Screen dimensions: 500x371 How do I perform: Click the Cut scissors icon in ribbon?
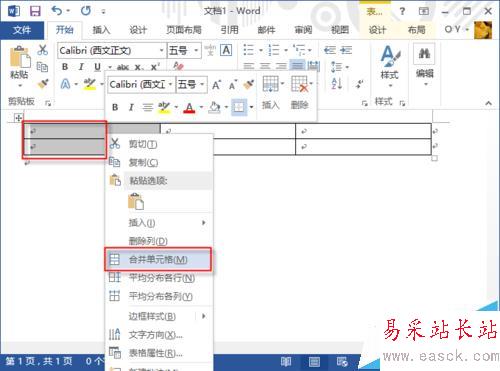click(43, 50)
